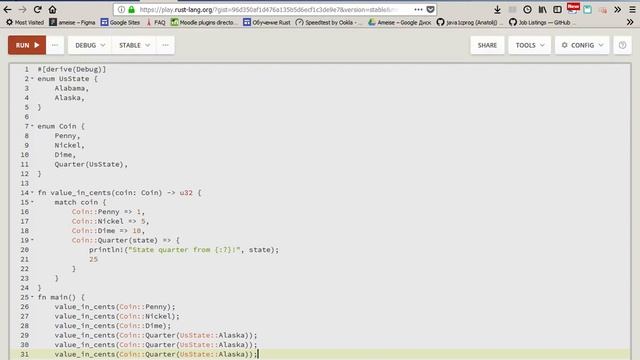The image size is (640, 360).
Task: Go back in browser history
Action: tap(8, 9)
